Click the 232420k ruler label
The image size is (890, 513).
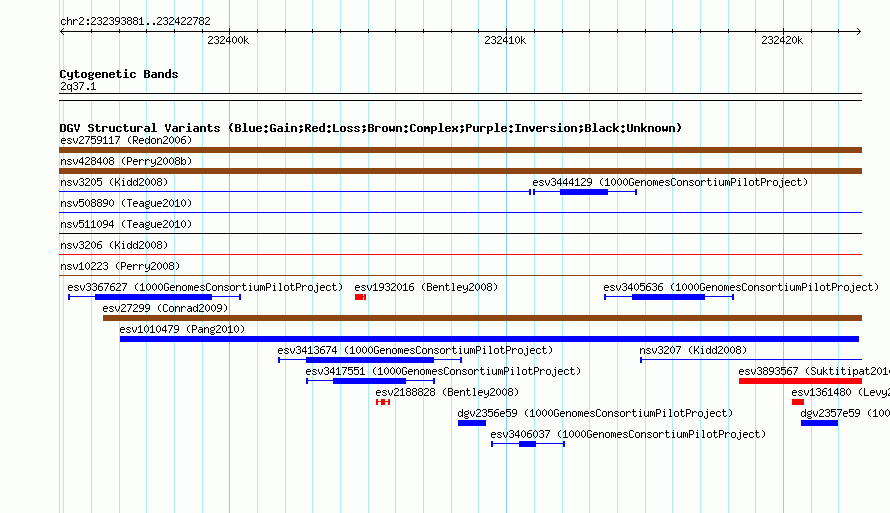coord(782,40)
